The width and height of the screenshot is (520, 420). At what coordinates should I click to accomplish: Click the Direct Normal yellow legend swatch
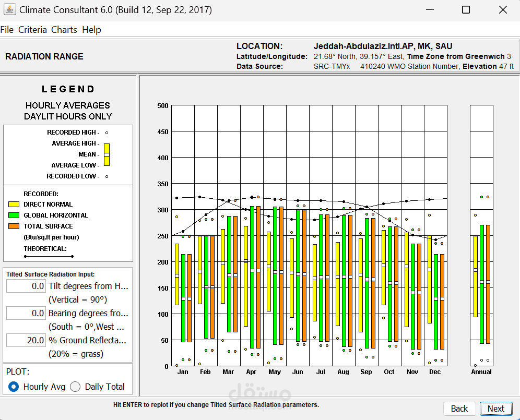coord(14,204)
